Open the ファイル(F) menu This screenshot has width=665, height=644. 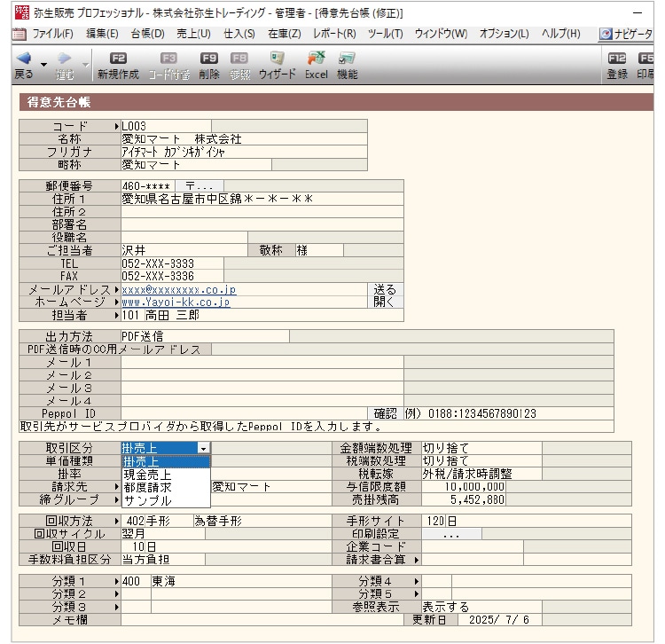point(53,34)
